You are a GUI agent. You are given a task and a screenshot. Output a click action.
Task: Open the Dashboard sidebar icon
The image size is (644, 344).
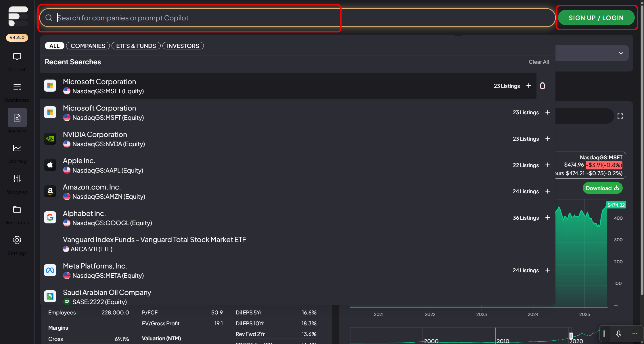[x=17, y=87]
